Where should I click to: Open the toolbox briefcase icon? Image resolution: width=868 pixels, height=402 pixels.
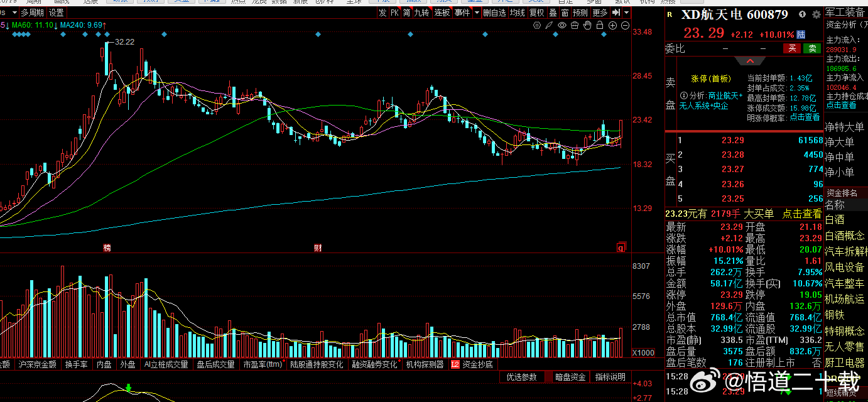coord(575,25)
